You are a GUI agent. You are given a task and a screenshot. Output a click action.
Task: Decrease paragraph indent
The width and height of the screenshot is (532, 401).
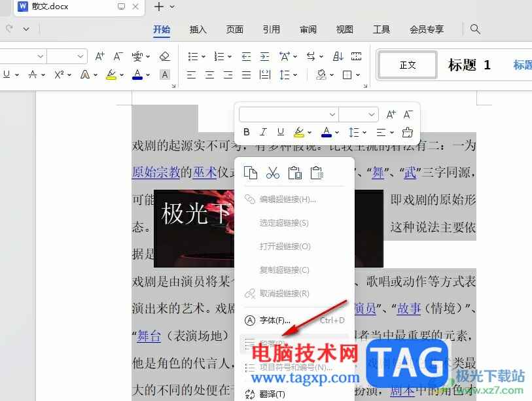(246, 56)
